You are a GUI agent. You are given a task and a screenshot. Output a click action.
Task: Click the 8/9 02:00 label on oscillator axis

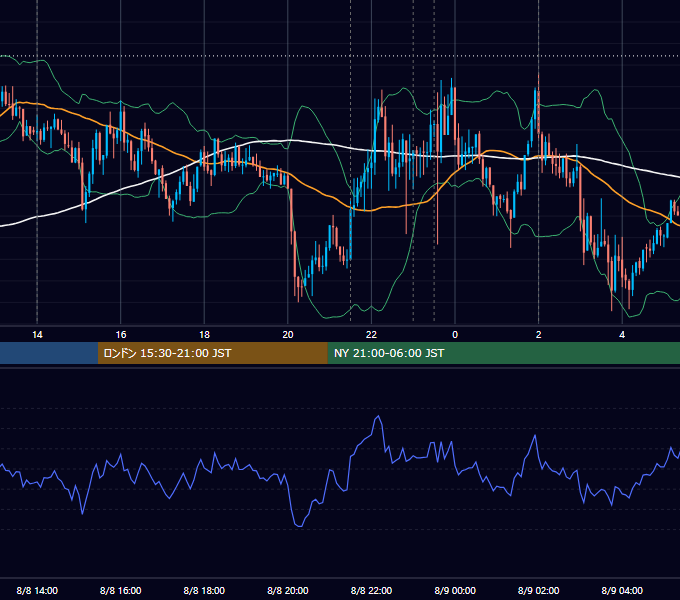(x=539, y=591)
